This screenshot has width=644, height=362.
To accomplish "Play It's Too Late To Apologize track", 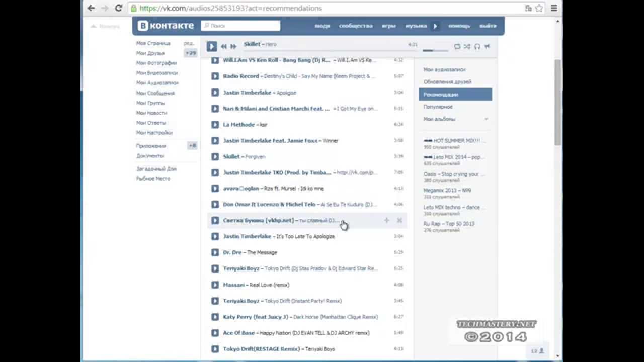I will (x=215, y=236).
